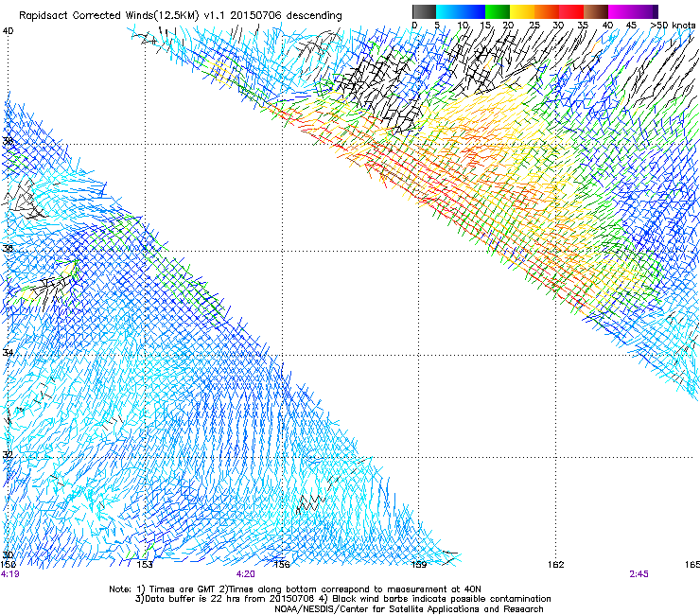
Task: Click the red 30-35 knots legend swatch
Action: pyautogui.click(x=571, y=11)
